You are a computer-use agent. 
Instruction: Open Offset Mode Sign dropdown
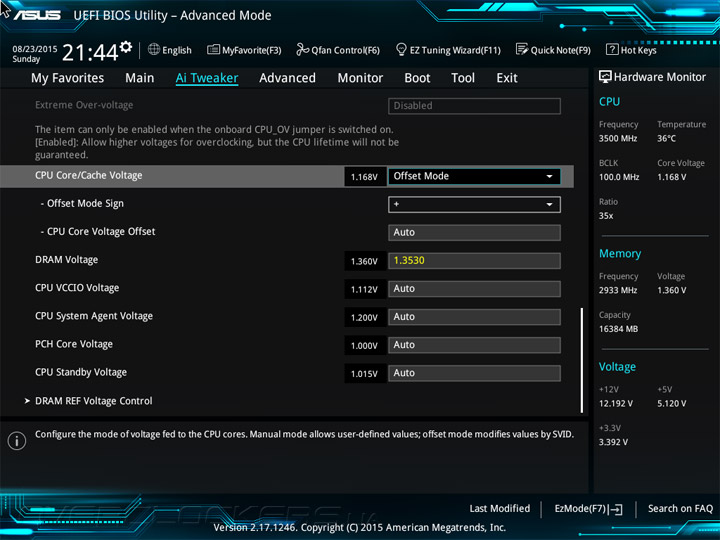click(x=474, y=204)
